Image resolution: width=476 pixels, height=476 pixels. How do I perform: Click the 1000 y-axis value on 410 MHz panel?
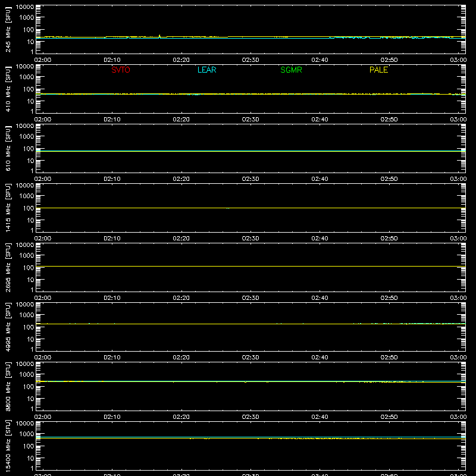click(27, 77)
